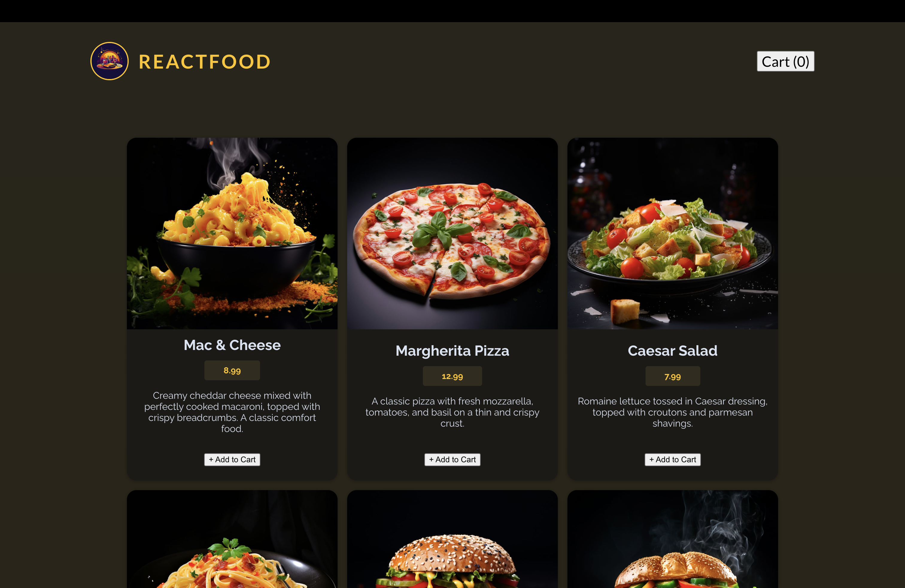Screen dimensions: 905x588
Task: Add Caesar Salad to cart
Action: click(672, 460)
